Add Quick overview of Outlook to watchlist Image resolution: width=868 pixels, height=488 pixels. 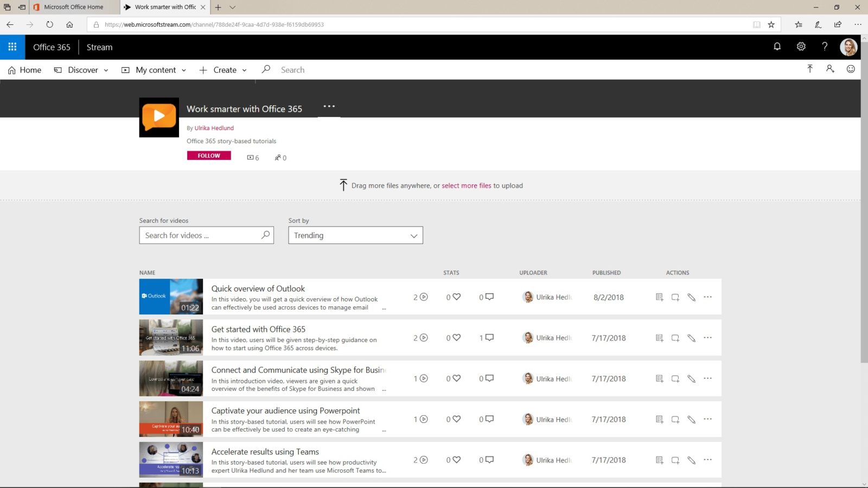[659, 297]
